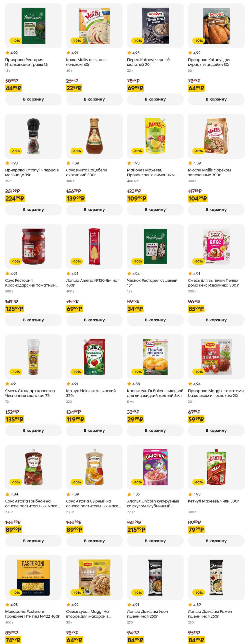
Task: Add Краситель Dr.Bakers to cart
Action: tap(155, 431)
